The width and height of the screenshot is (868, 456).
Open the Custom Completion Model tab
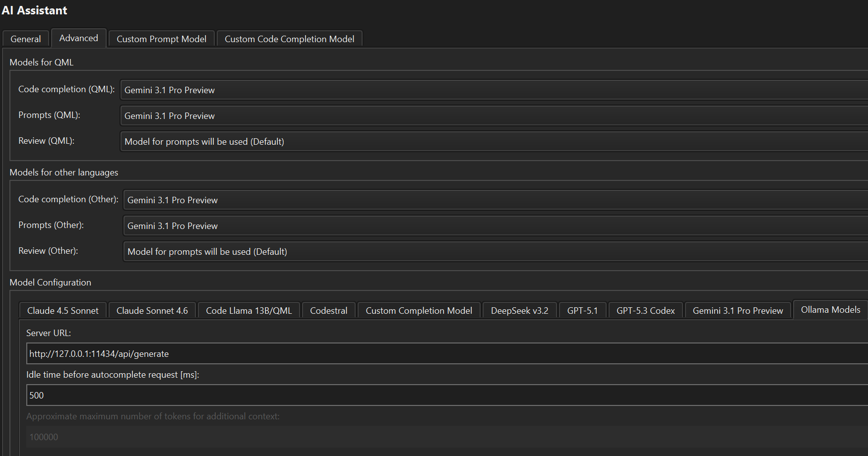click(419, 311)
